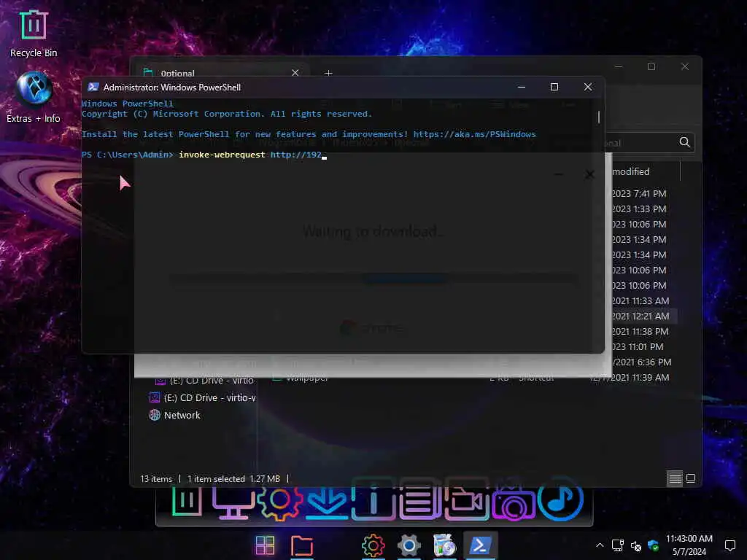This screenshot has width=747, height=560.
Task: Select the row dated 2023 7:41 PM
Action: 640,194
